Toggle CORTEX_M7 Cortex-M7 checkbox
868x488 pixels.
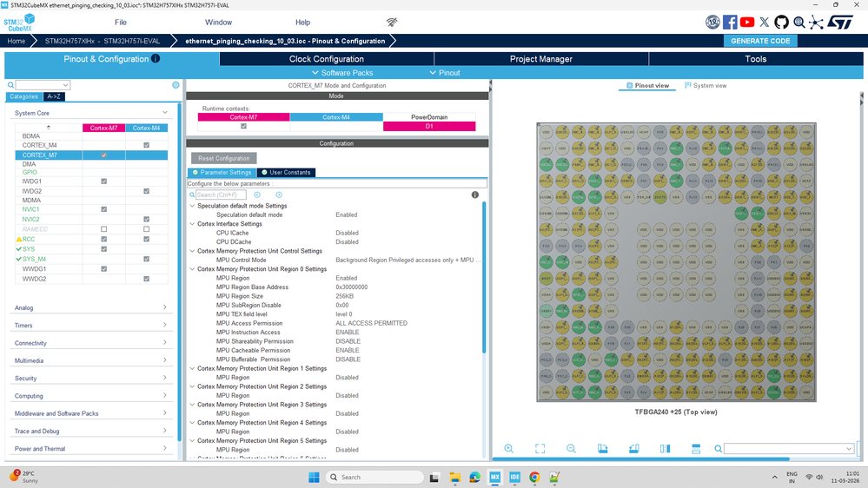[x=104, y=155]
